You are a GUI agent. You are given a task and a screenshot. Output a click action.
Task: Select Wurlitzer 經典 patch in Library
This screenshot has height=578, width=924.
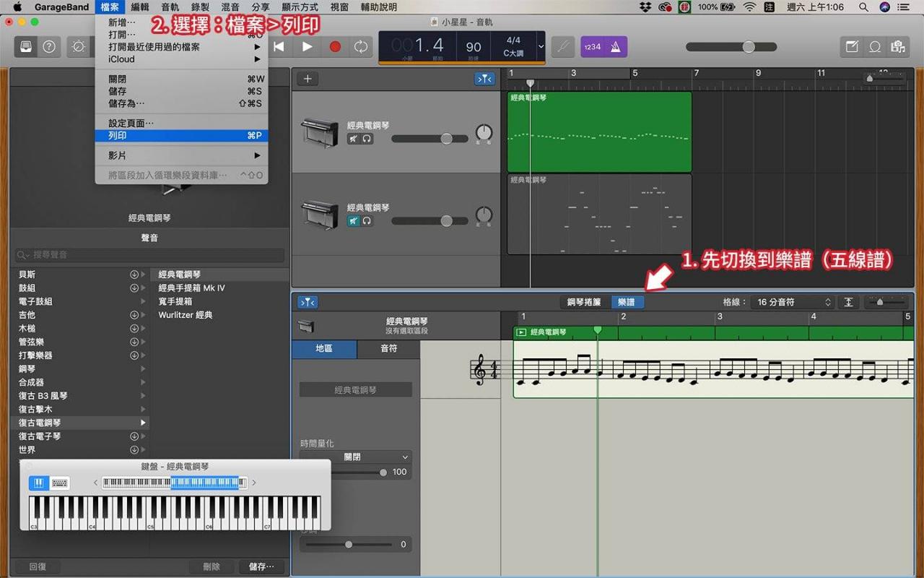[186, 315]
